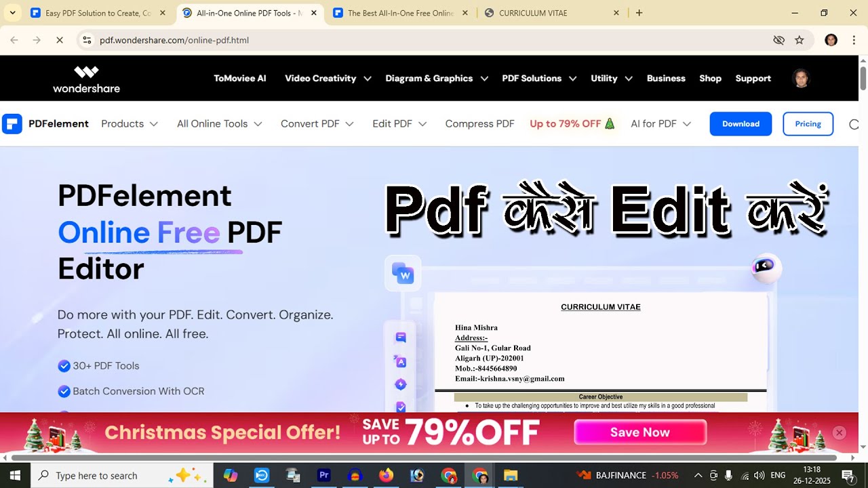Click the search icon beside Pricing
Screen dimensions: 868x488
pos(854,124)
